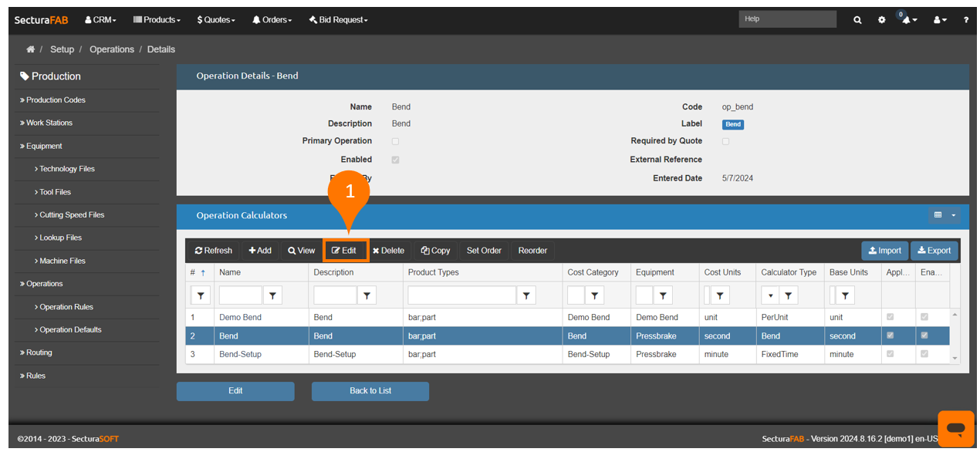Refresh the operation calculators grid
Image resolution: width=980 pixels, height=452 pixels.
pyautogui.click(x=214, y=251)
